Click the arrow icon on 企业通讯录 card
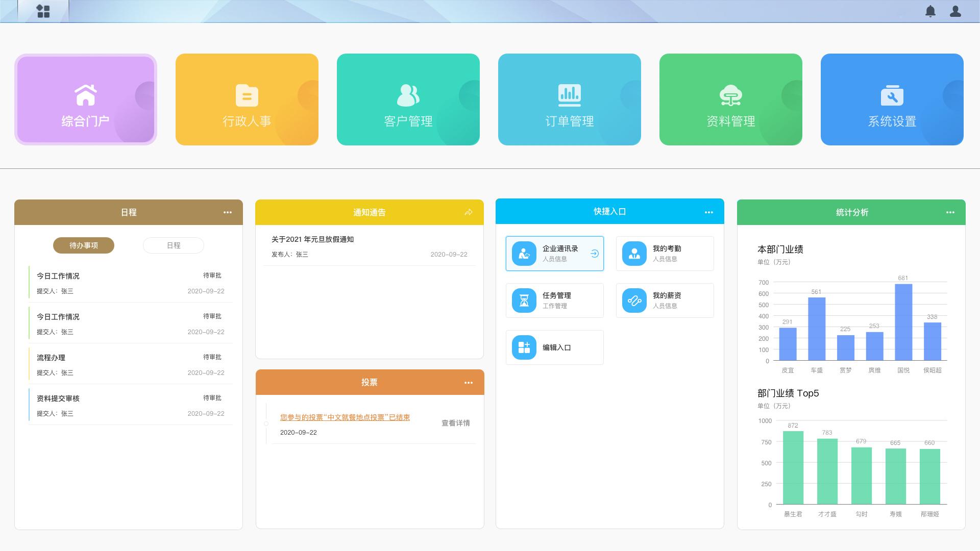The width and height of the screenshot is (980, 551). click(x=595, y=254)
